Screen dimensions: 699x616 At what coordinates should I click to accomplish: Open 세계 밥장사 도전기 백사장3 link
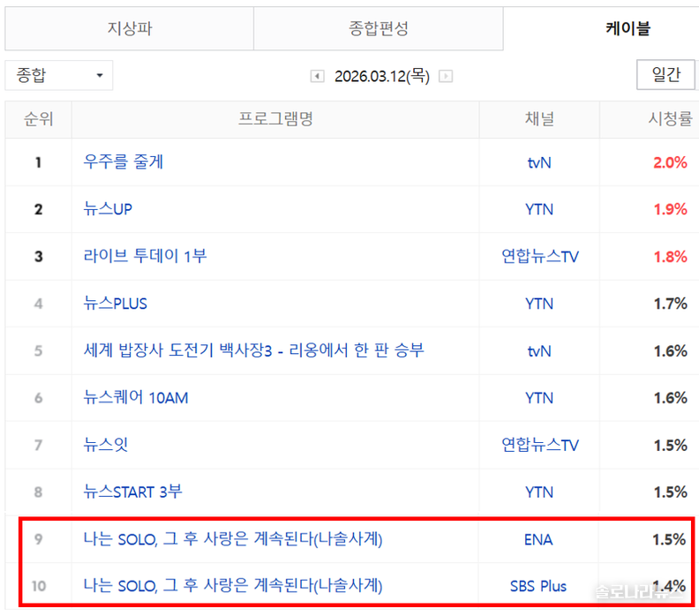coord(254,350)
